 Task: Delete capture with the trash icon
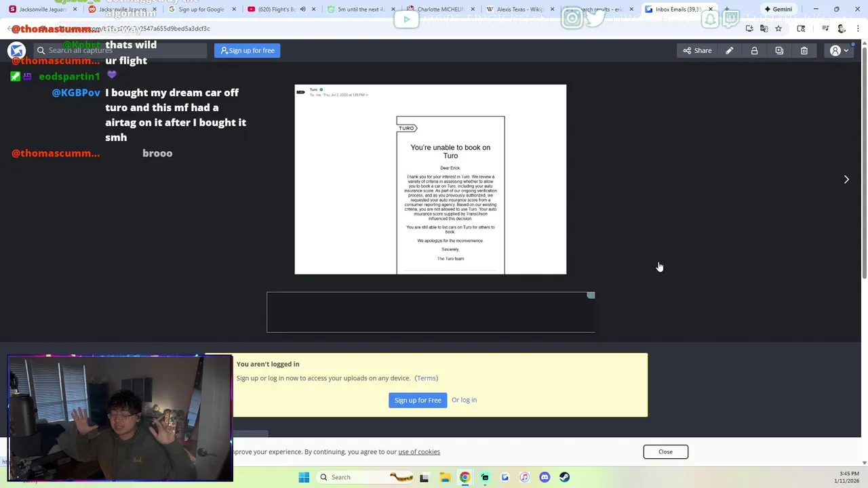pos(804,50)
